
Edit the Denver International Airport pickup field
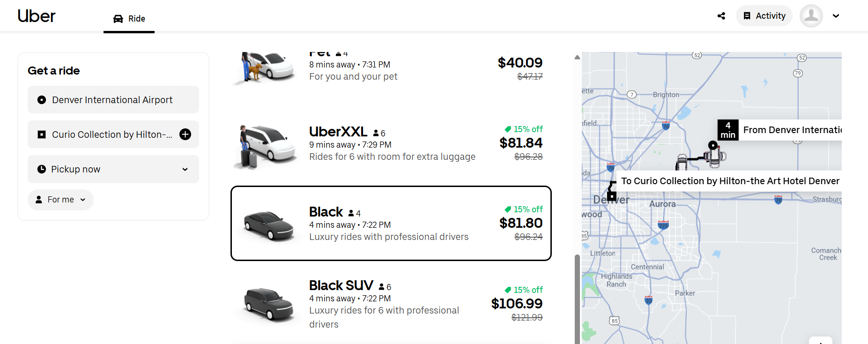pyautogui.click(x=113, y=100)
